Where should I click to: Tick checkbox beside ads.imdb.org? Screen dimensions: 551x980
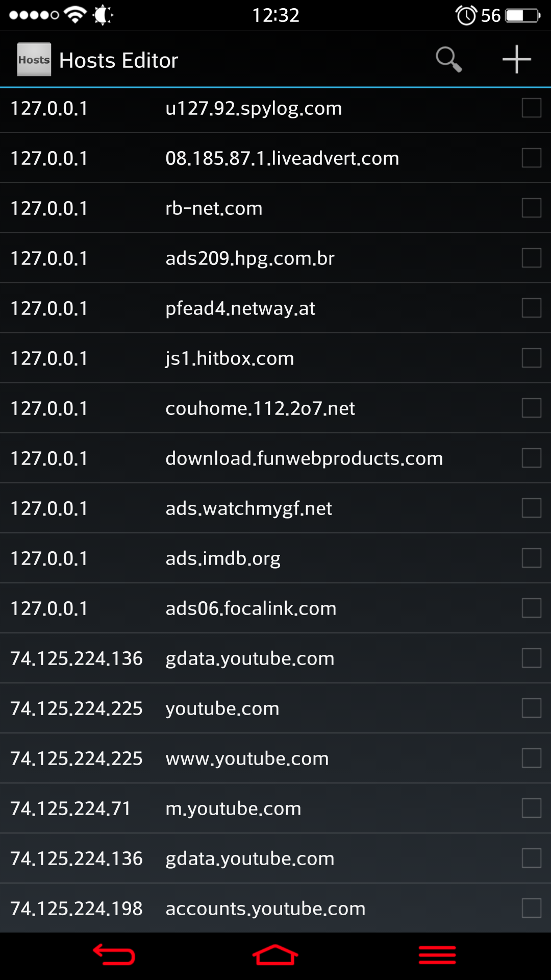coord(531,558)
